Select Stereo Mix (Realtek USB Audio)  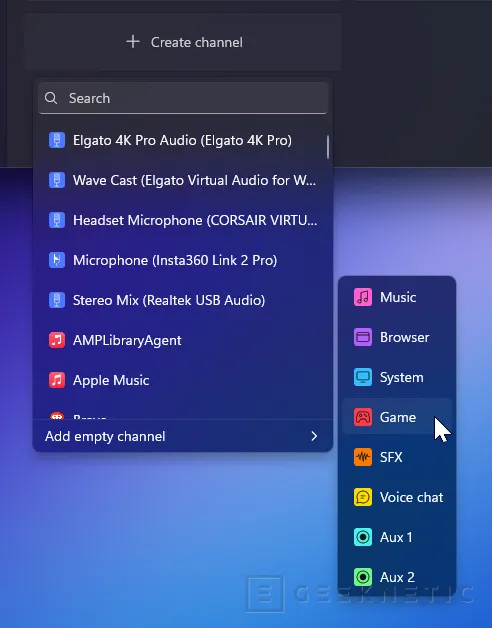click(183, 300)
